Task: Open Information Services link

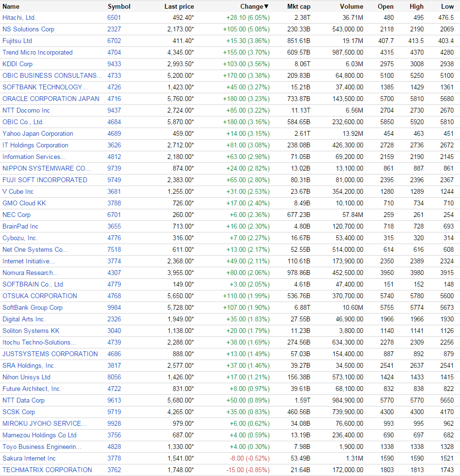Action: coord(34,157)
